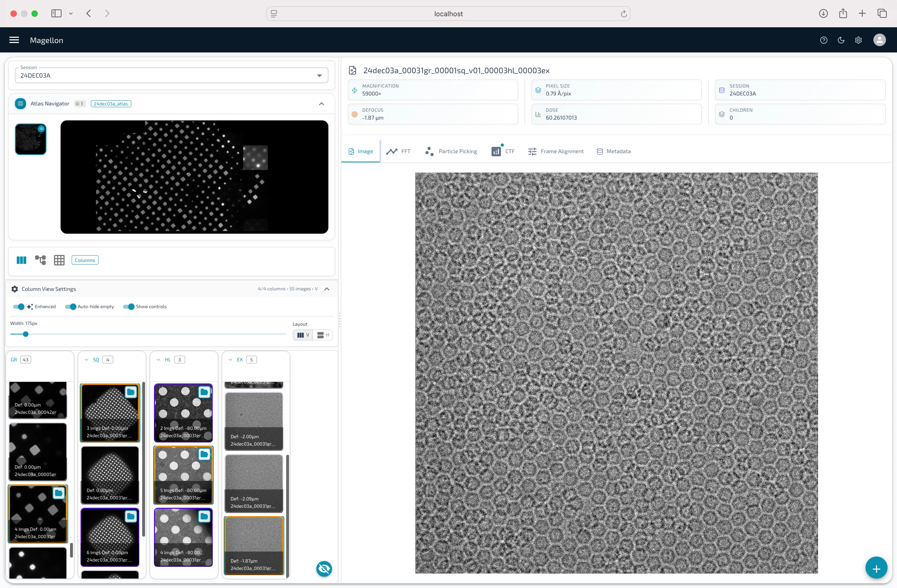Open the FFT view for the image
This screenshot has width=897, height=588.
coord(398,151)
